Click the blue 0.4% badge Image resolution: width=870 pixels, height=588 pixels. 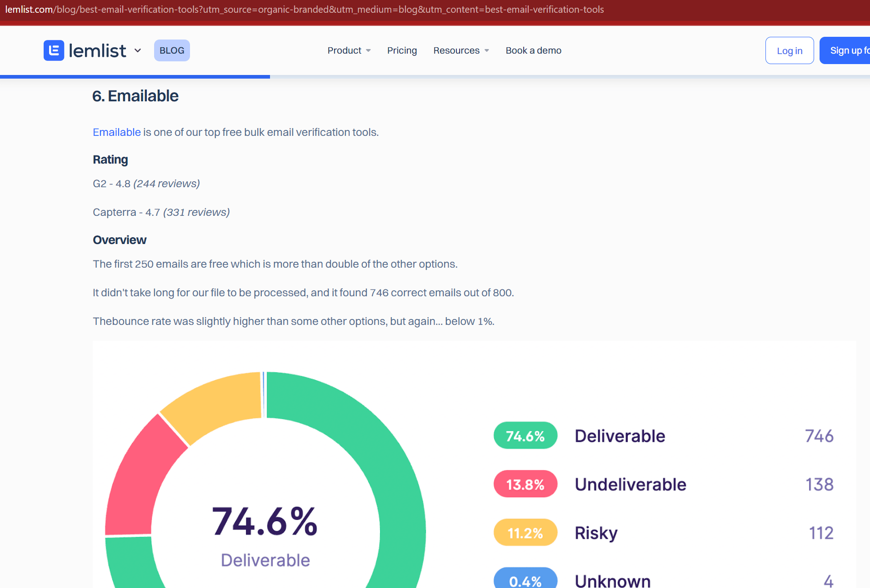[x=525, y=578]
